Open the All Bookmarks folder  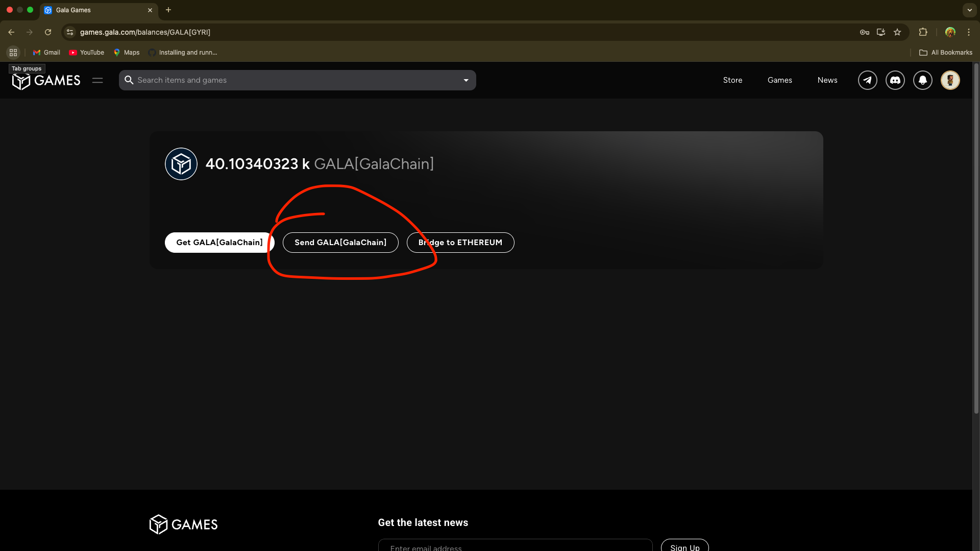[x=946, y=53]
